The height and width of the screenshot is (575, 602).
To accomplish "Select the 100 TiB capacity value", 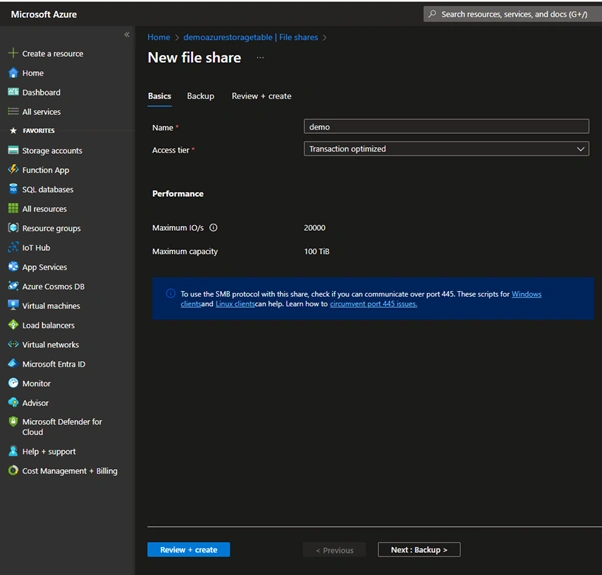I will coord(317,251).
